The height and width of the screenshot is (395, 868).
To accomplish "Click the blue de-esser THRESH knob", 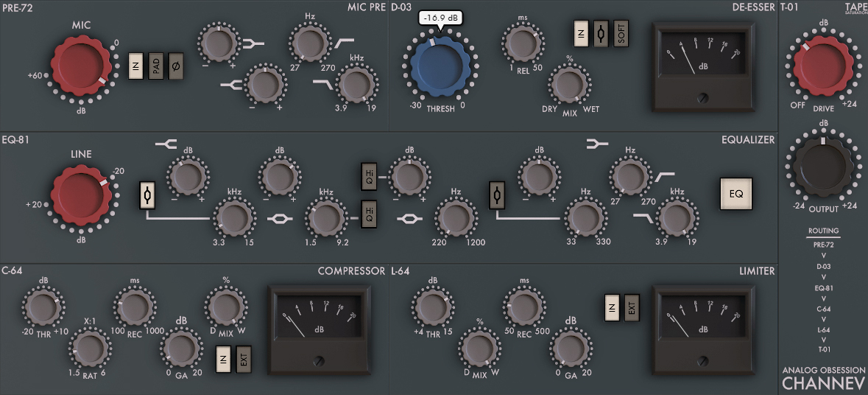I will [440, 69].
